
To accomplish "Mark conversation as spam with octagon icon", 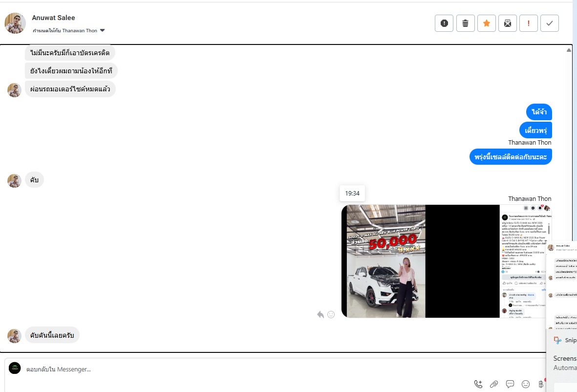I will pos(444,23).
